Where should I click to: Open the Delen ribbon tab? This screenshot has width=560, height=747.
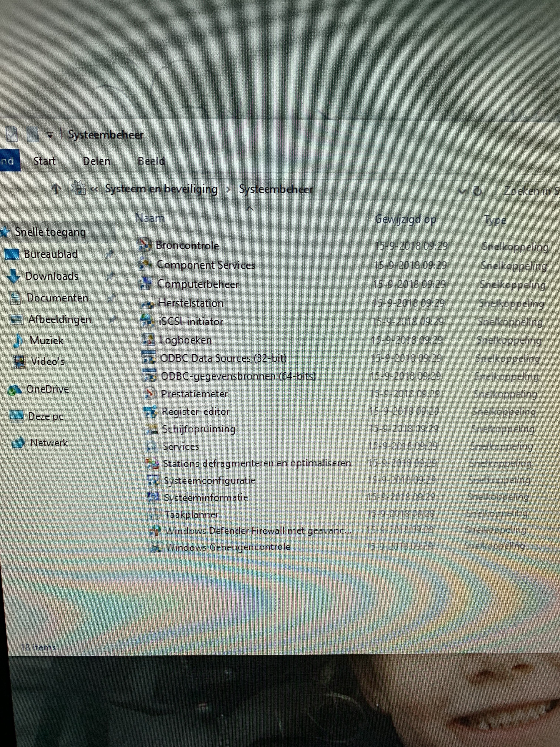(x=96, y=161)
